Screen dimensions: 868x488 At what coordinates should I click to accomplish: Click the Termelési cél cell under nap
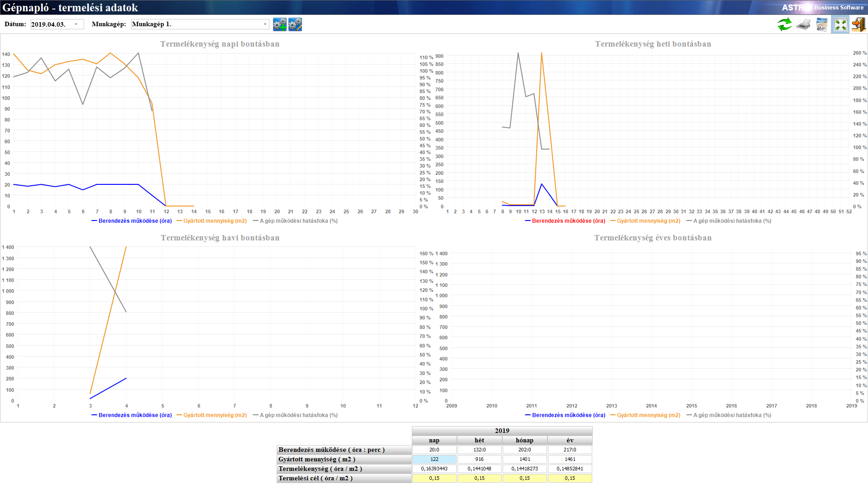[x=434, y=478]
